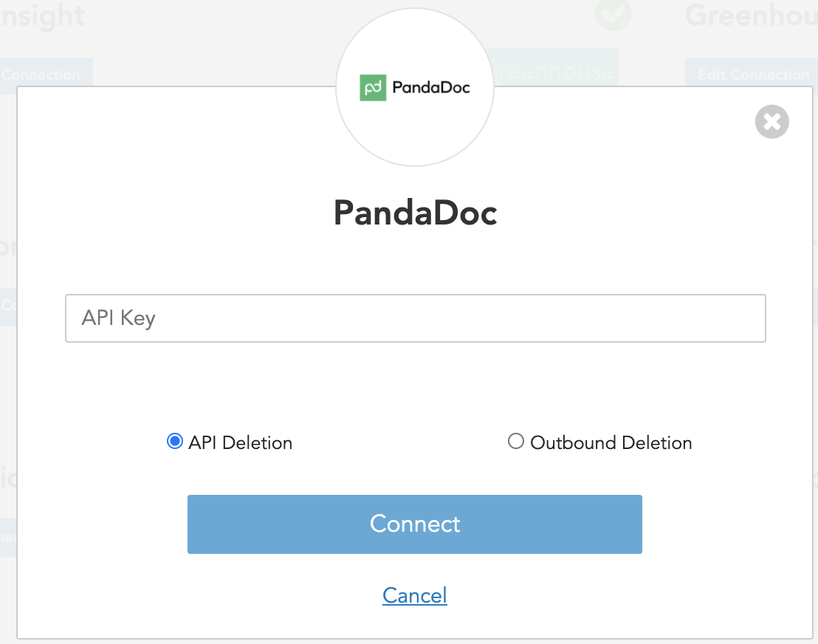Click the PandaDoc logo in the circular badge

[x=415, y=87]
